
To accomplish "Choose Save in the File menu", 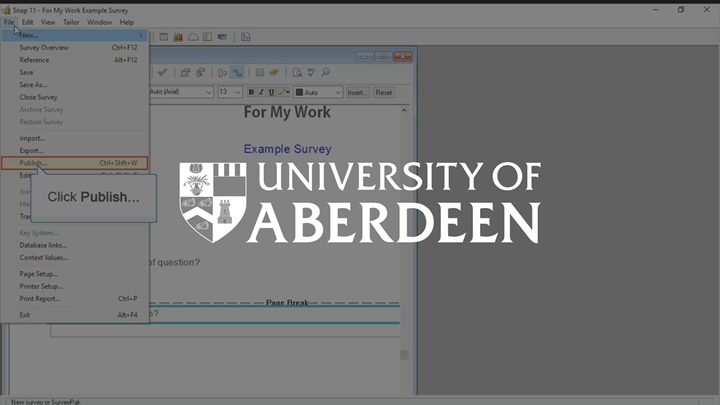I will pyautogui.click(x=74, y=72).
